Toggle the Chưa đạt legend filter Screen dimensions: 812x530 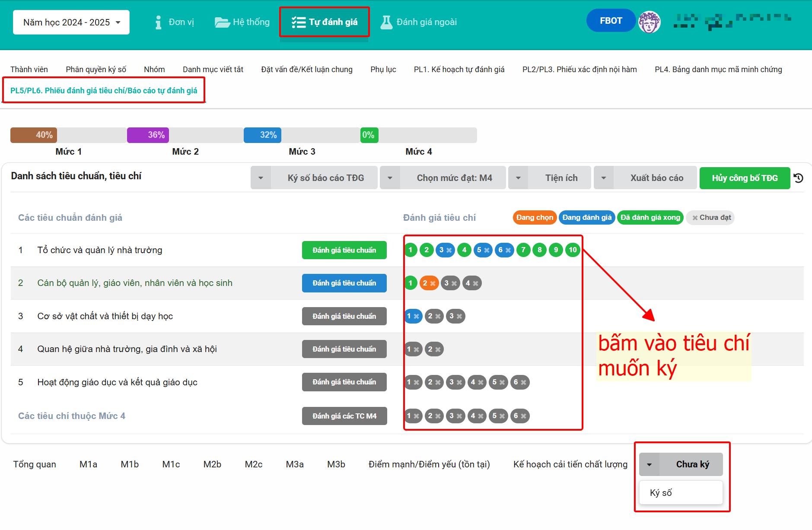710,218
